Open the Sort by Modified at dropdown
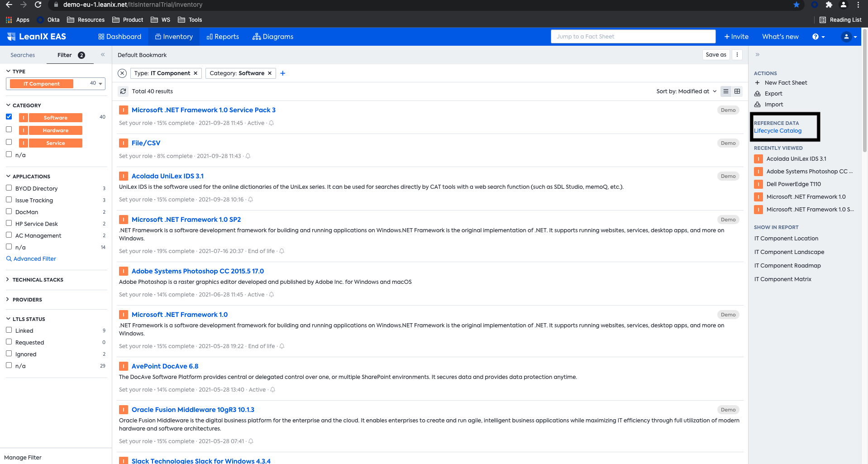868x464 pixels. (x=687, y=91)
